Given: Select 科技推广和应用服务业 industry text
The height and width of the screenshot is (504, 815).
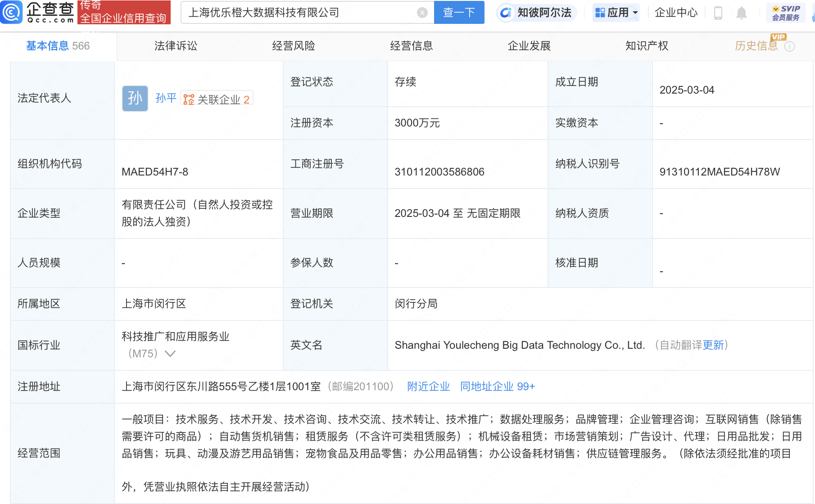Looking at the screenshot, I should point(176,337).
